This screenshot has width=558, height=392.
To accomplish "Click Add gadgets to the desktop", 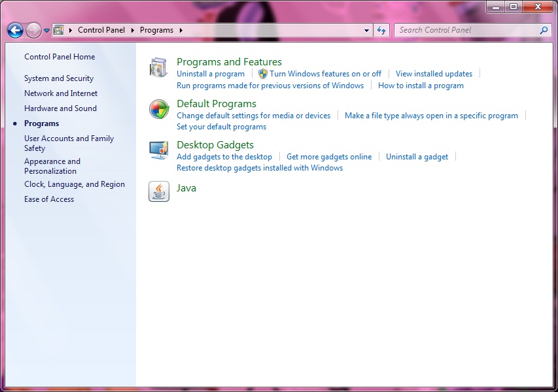I will click(224, 157).
